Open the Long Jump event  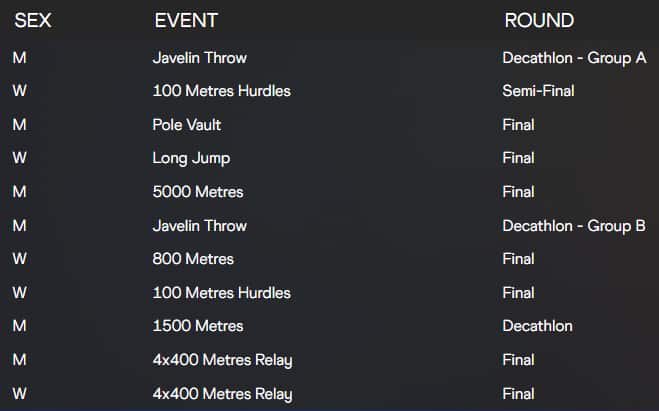191,158
